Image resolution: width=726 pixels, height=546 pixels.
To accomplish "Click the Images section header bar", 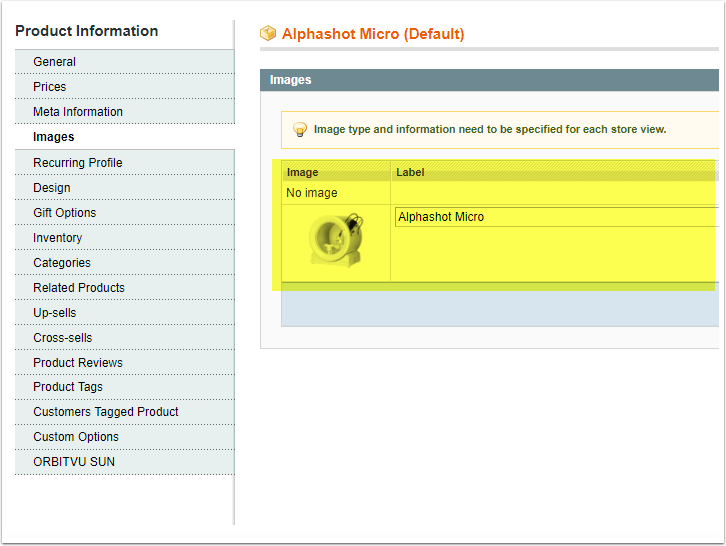I will 489,80.
